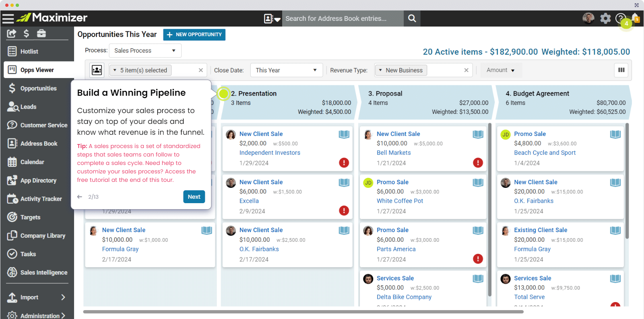Open the Delta Bike Company link
644x319 pixels.
click(x=404, y=297)
